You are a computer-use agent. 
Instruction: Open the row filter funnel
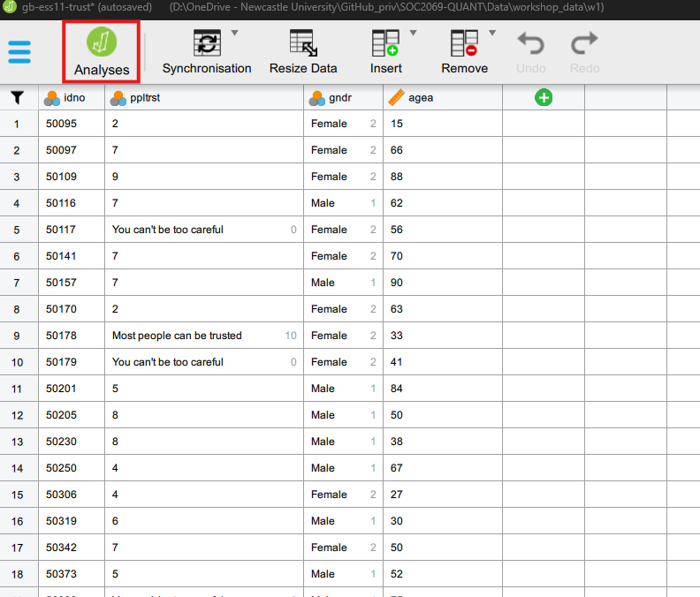pos(18,98)
